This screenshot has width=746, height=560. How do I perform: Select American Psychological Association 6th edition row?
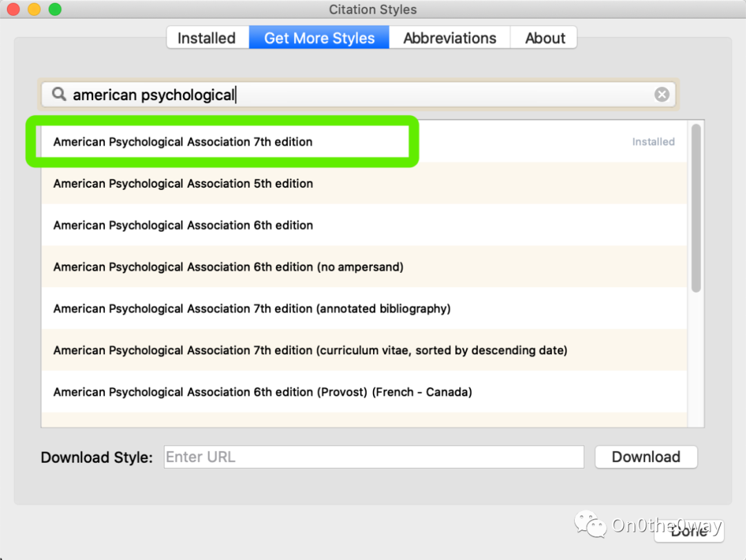coord(364,225)
